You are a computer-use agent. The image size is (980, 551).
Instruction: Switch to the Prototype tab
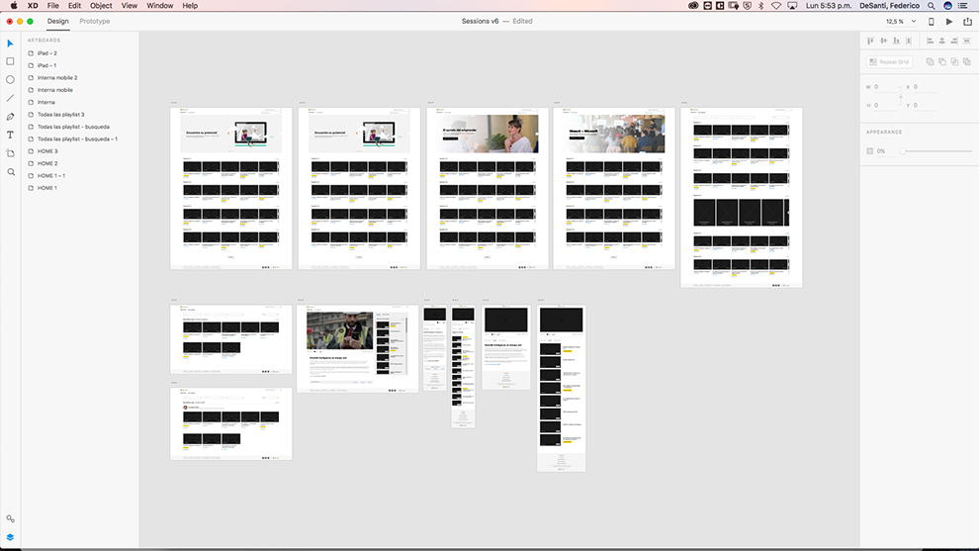pyautogui.click(x=95, y=21)
